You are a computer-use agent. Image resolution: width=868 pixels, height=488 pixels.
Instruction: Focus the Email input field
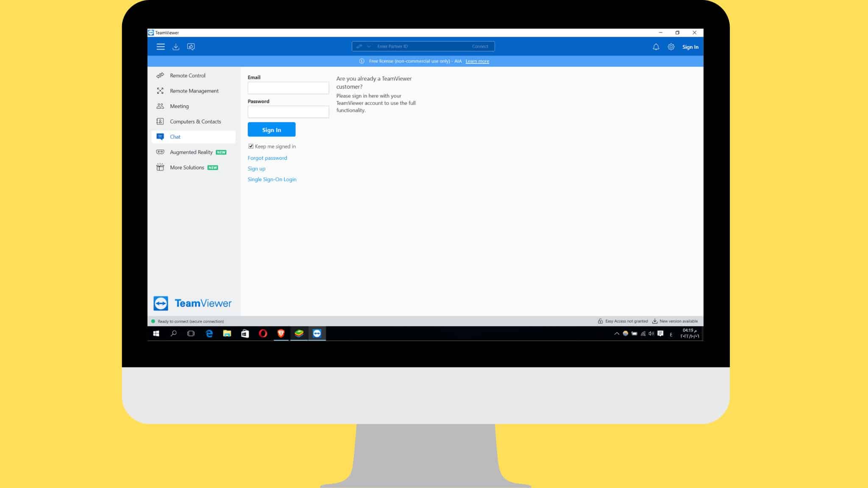(288, 88)
